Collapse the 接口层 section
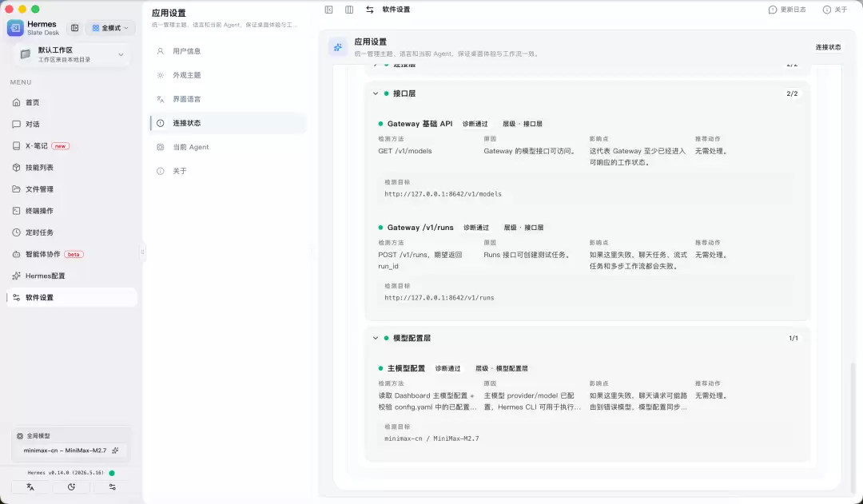Viewport: 863px width, 504px height. click(376, 93)
